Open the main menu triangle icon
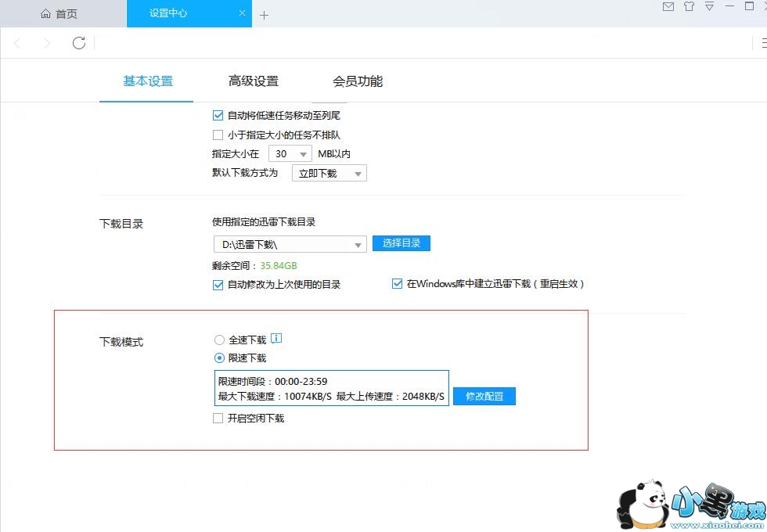The image size is (767, 532). pyautogui.click(x=709, y=6)
